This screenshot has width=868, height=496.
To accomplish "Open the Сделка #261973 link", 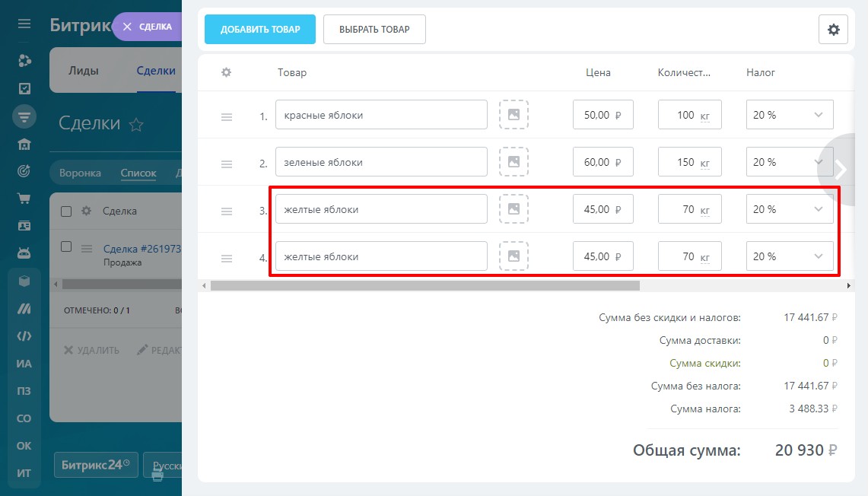I will click(x=141, y=249).
